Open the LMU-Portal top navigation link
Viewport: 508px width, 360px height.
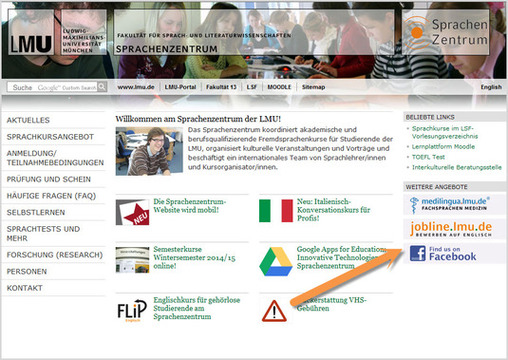click(x=180, y=87)
